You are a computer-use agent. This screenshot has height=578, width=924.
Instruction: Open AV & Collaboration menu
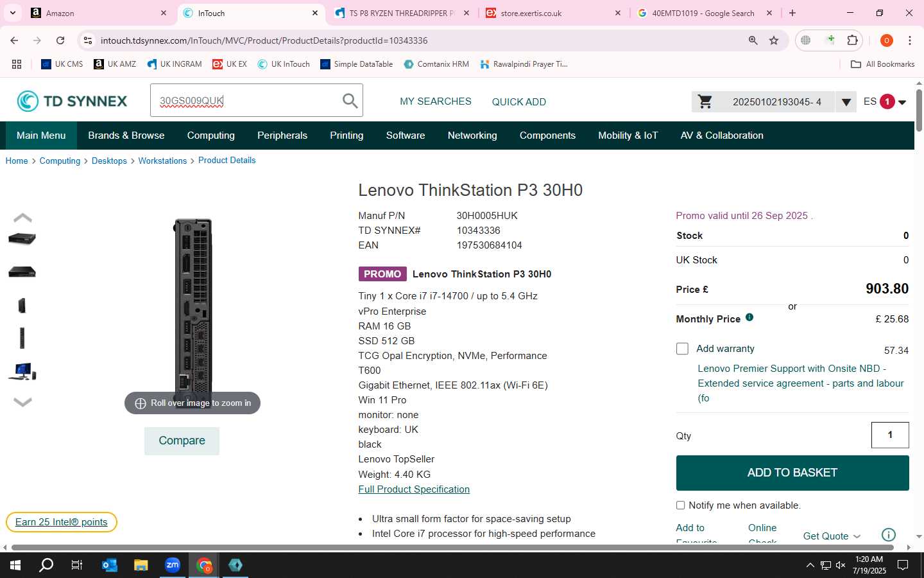pyautogui.click(x=722, y=136)
